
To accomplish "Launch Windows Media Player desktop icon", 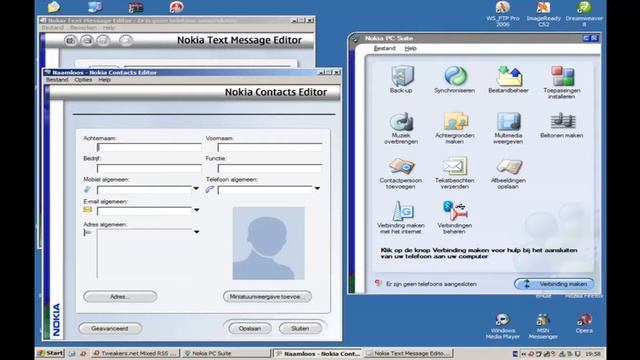I will point(503,326).
